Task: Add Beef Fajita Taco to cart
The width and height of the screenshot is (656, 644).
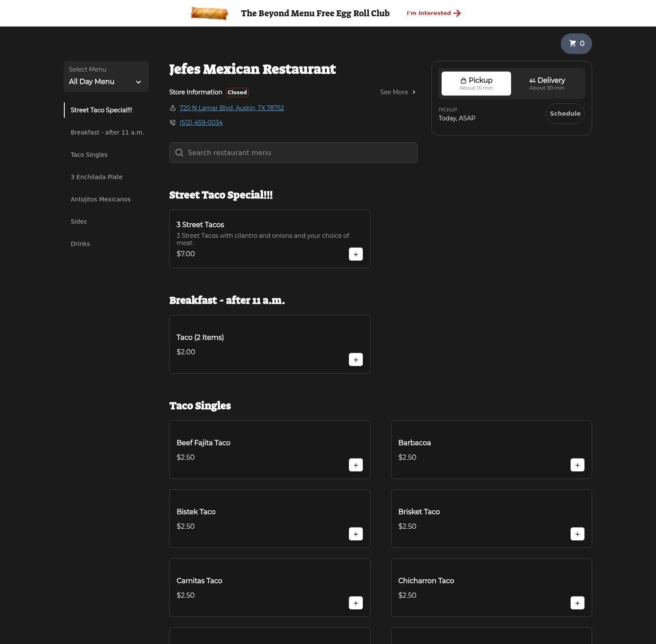Action: [355, 465]
